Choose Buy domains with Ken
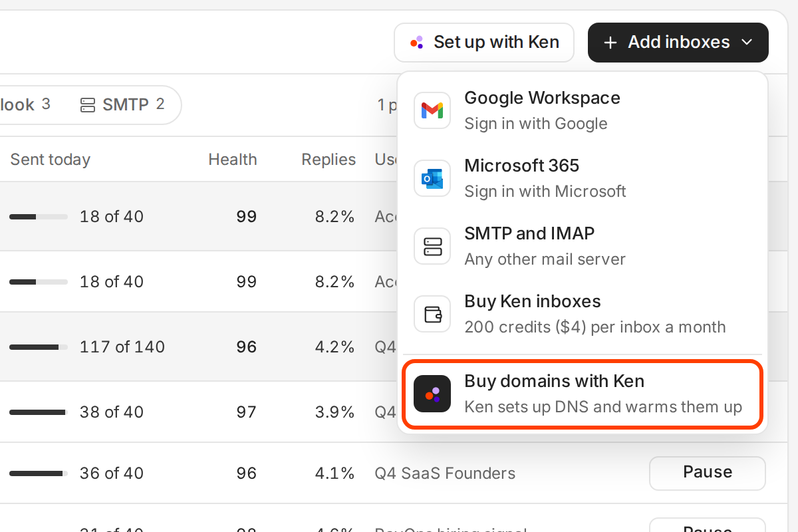Screen dimensions: 798x532 pyautogui.click(x=583, y=394)
